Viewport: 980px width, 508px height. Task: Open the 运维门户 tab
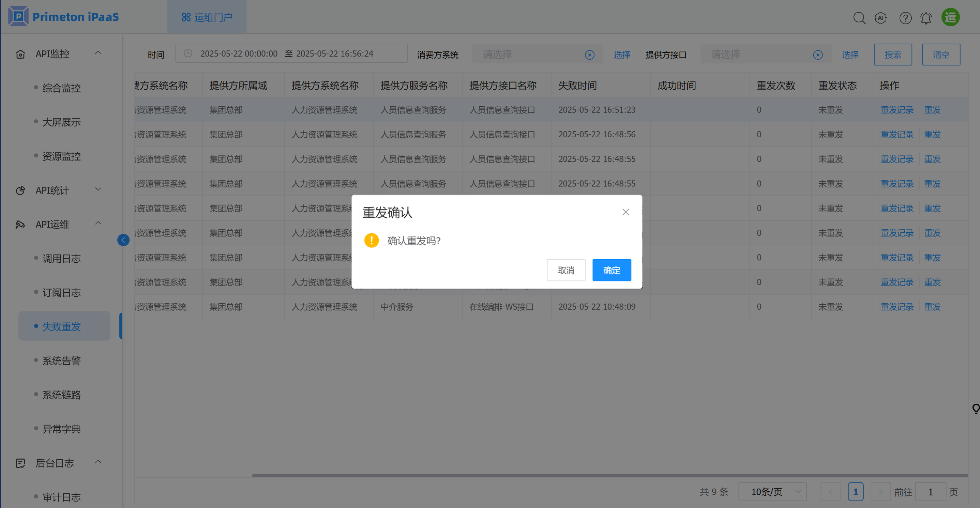point(207,17)
